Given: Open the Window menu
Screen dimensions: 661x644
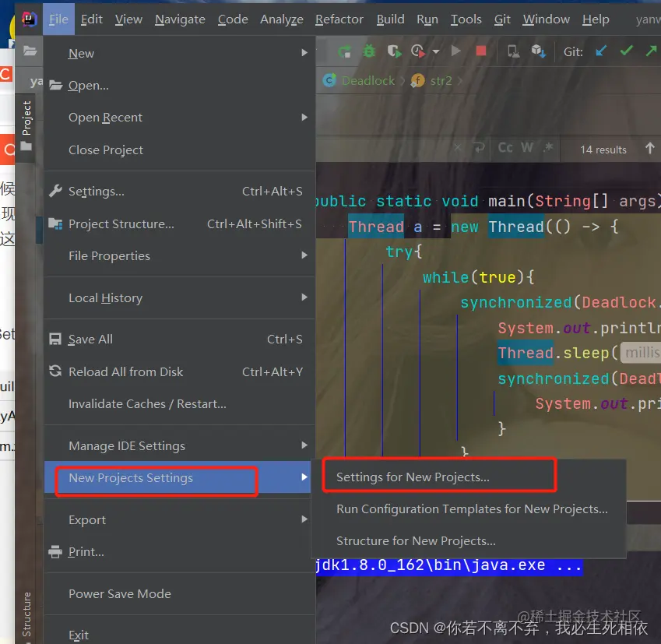Looking at the screenshot, I should 547,19.
